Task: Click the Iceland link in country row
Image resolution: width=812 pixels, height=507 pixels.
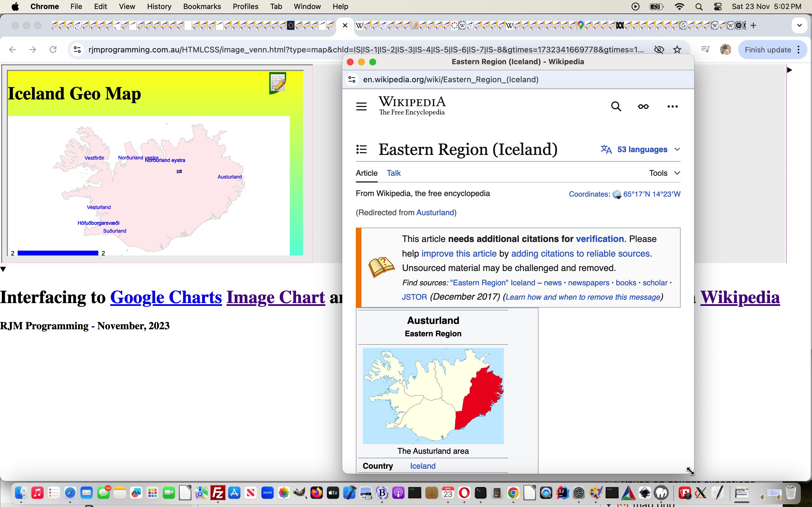Action: click(x=422, y=466)
